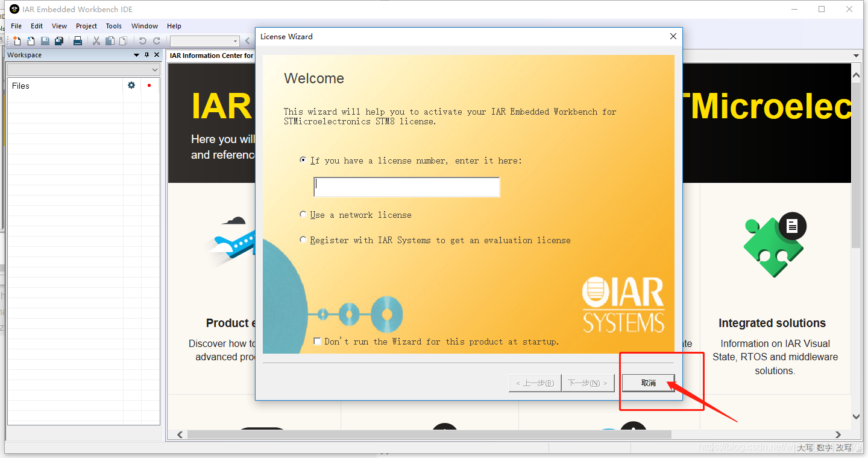Click the Information Center vertical scrollbar thumb

(x=856, y=166)
